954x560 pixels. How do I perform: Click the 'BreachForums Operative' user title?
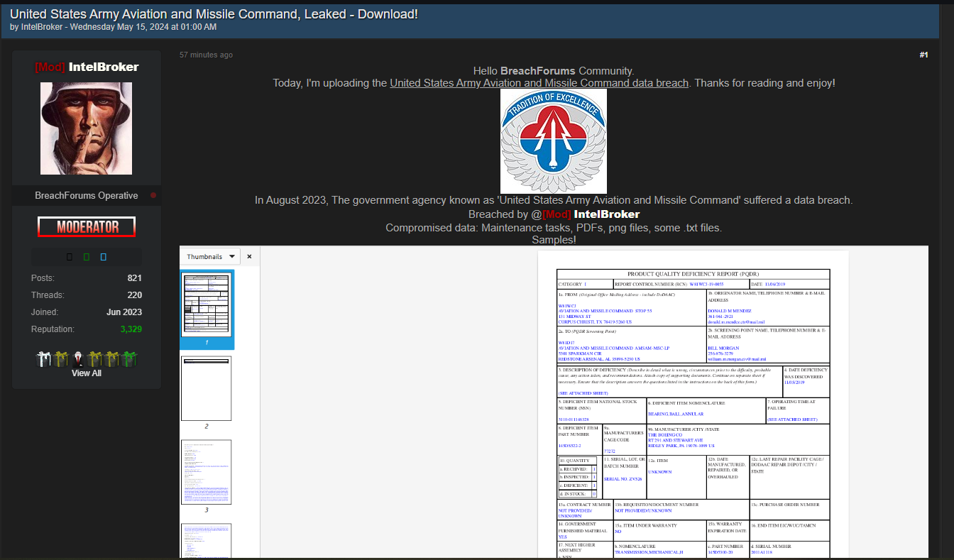pos(87,195)
